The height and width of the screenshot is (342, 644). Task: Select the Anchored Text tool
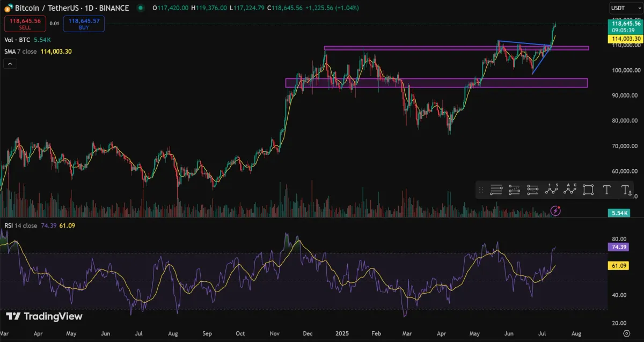pyautogui.click(x=626, y=190)
